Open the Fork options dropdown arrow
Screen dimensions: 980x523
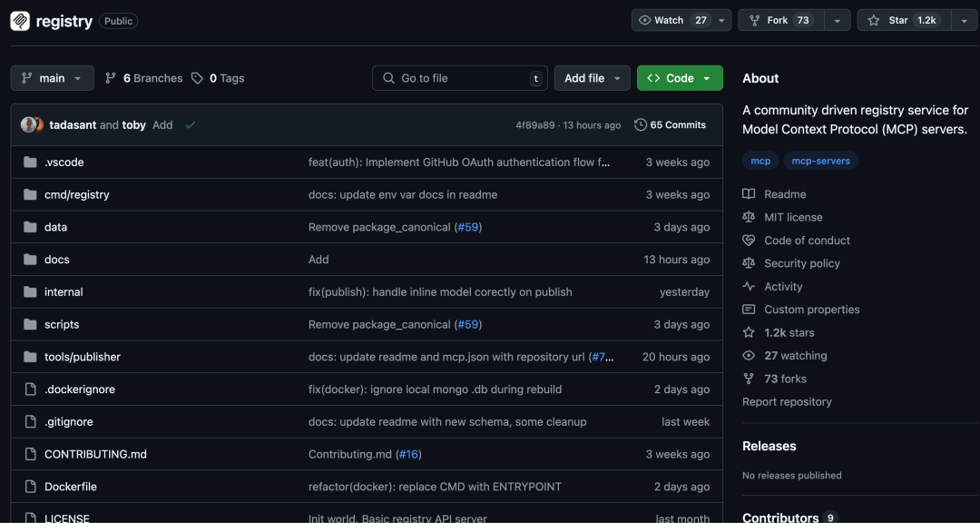point(838,21)
